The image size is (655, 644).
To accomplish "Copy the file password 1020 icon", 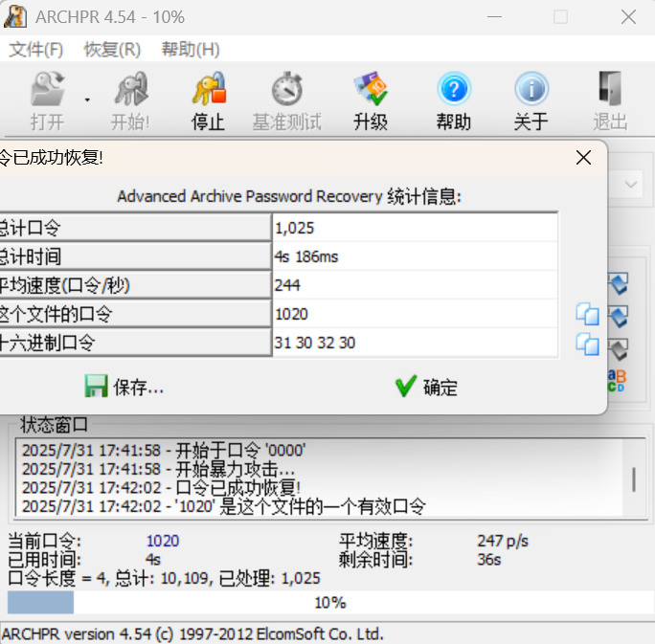I will [x=587, y=314].
